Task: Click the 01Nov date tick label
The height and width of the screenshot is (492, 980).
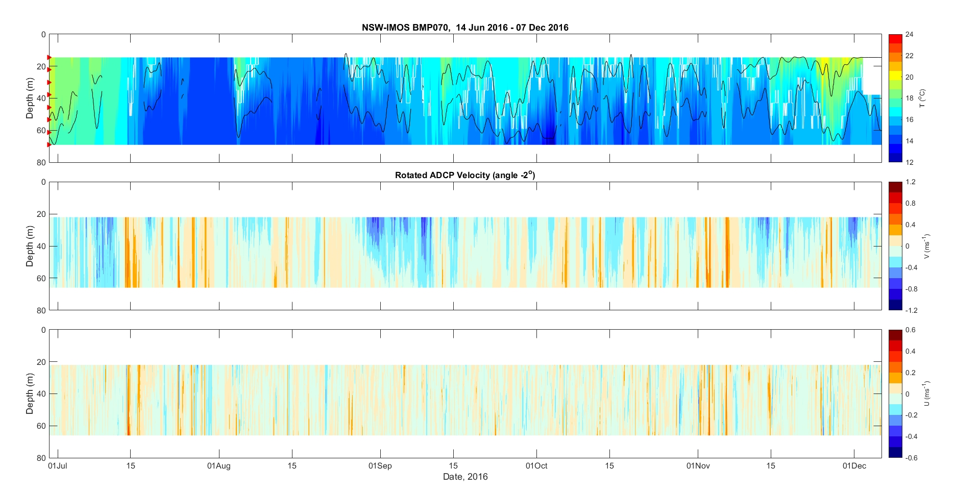Action: tap(698, 465)
